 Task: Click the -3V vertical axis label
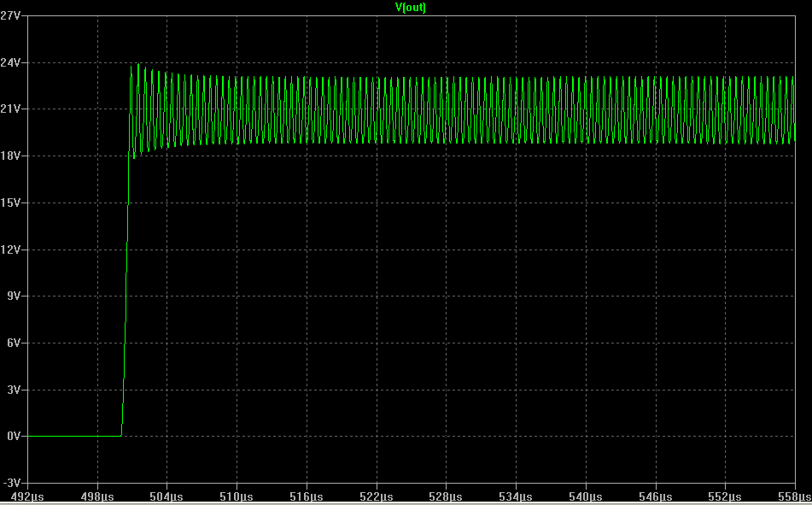click(x=11, y=483)
